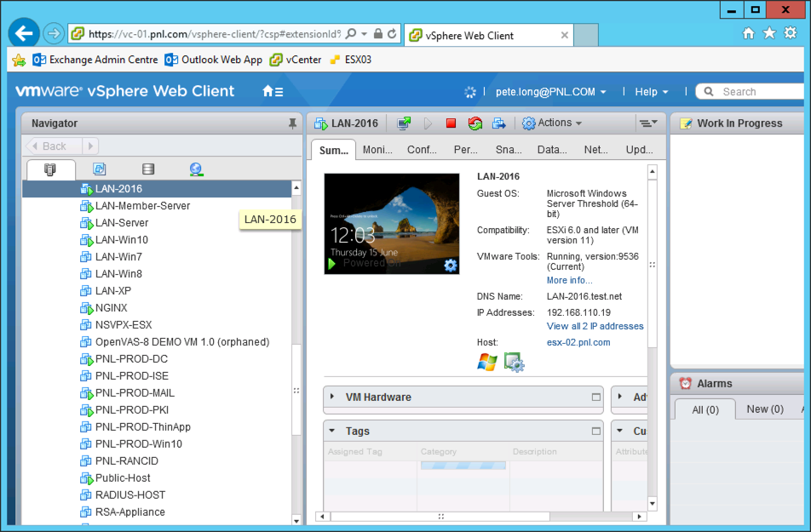This screenshot has height=532, width=811.
Task: Refresh the browser page
Action: (392, 34)
